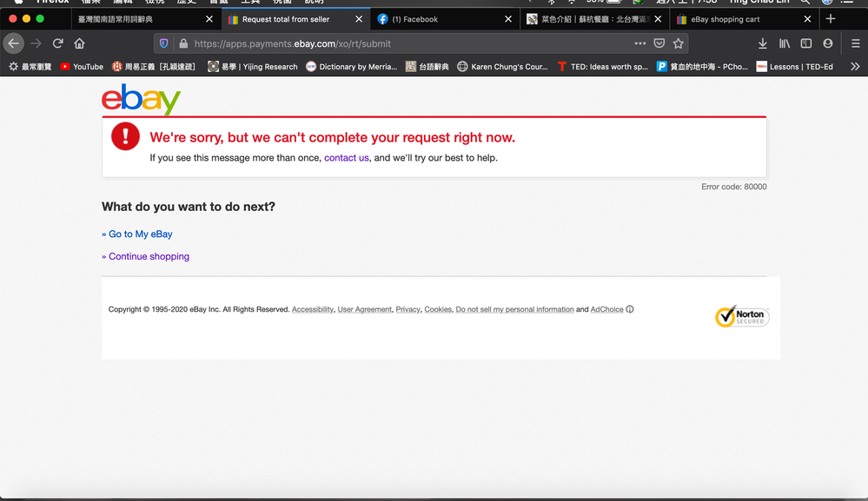Image resolution: width=868 pixels, height=501 pixels.
Task: Show more bookmarks with the chevron
Action: [855, 66]
